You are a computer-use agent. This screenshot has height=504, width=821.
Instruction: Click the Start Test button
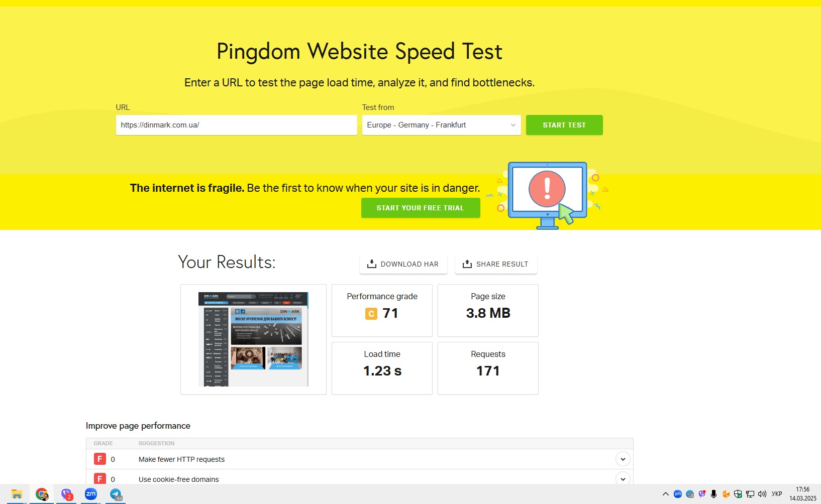click(x=564, y=125)
